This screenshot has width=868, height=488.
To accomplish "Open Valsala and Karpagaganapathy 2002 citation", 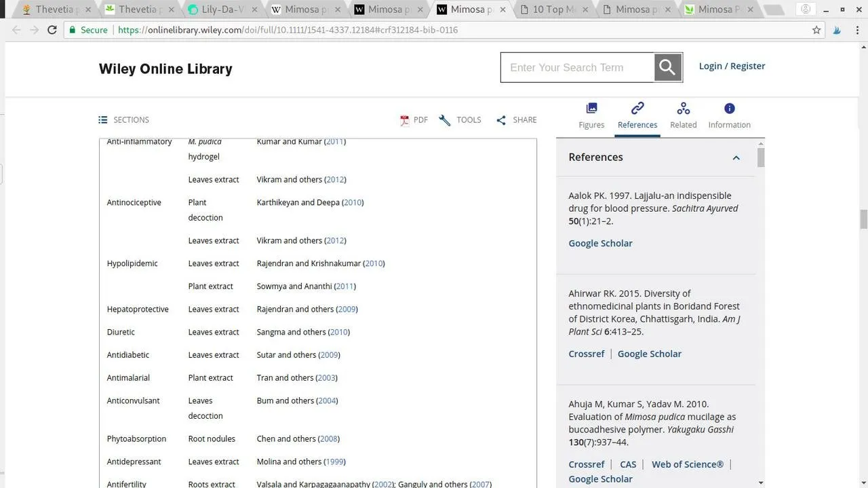I will pos(382,484).
